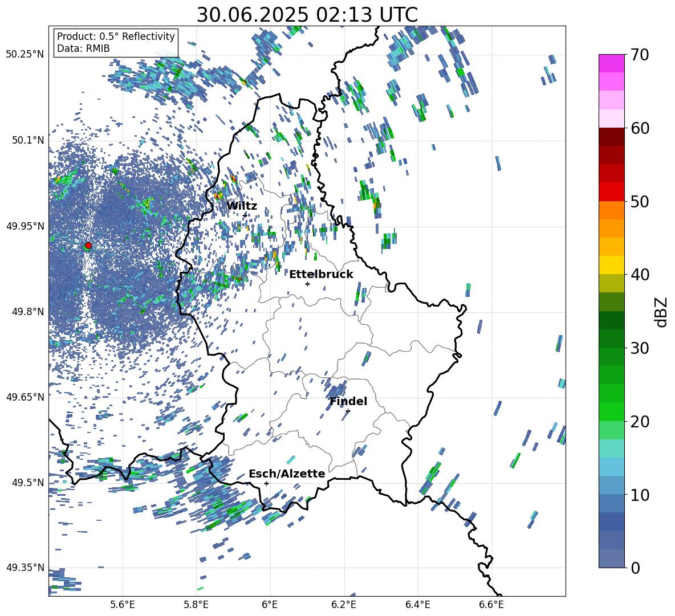Click the 0 tick on colorbar
Image resolution: width=675 pixels, height=616 pixels.
coord(635,568)
